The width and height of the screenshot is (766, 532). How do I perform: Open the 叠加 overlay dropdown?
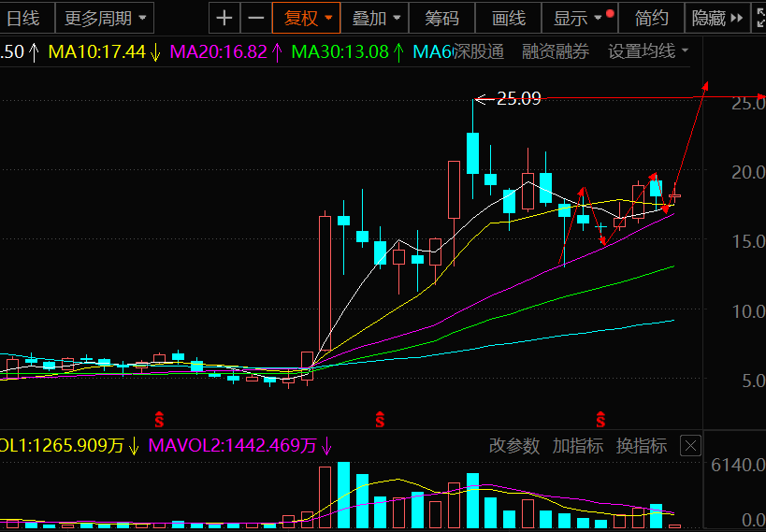(x=375, y=19)
